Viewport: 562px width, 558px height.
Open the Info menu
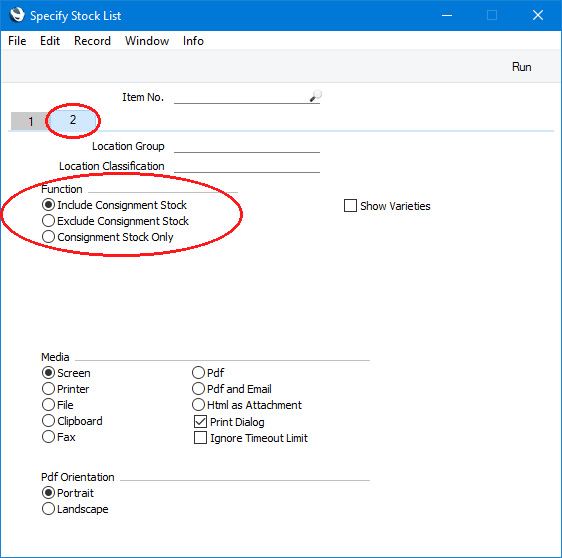193,41
